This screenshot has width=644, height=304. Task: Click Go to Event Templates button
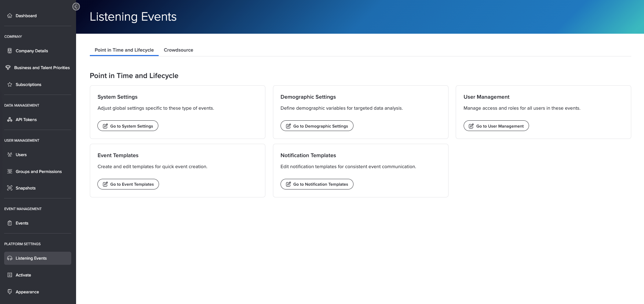point(128,184)
